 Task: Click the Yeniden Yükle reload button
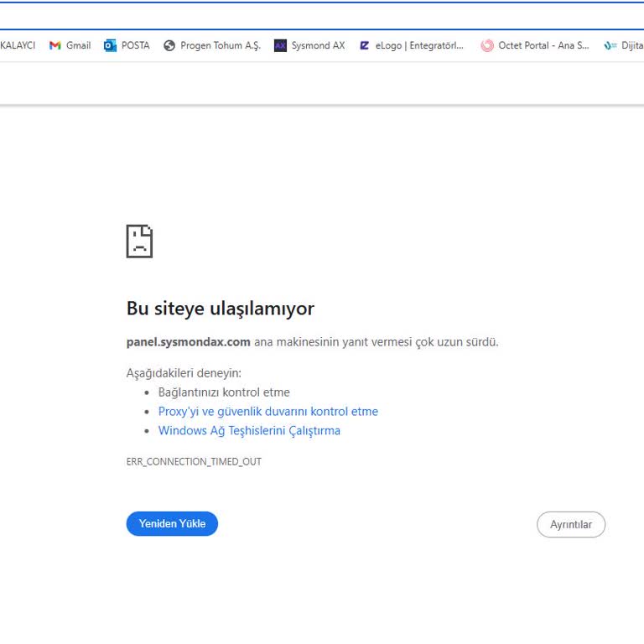(x=172, y=523)
